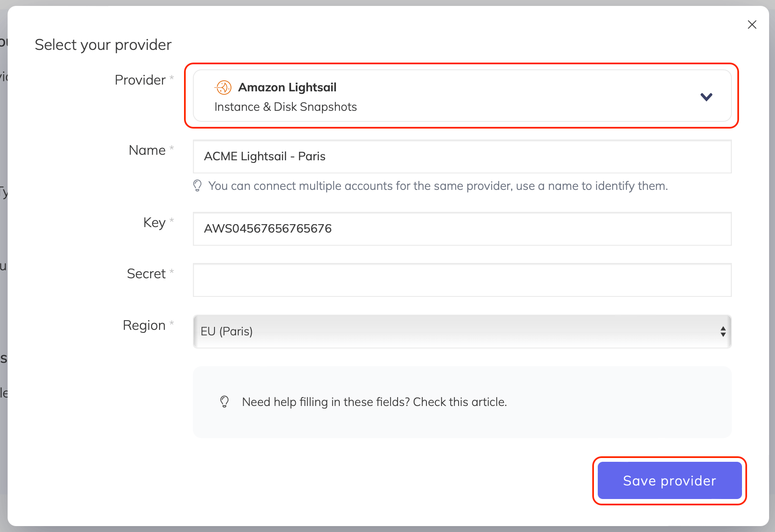Click the up/down arrows on Region selector

[723, 332]
